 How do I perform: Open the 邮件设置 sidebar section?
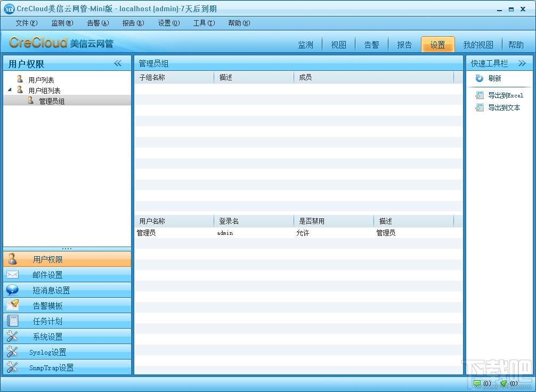67,274
